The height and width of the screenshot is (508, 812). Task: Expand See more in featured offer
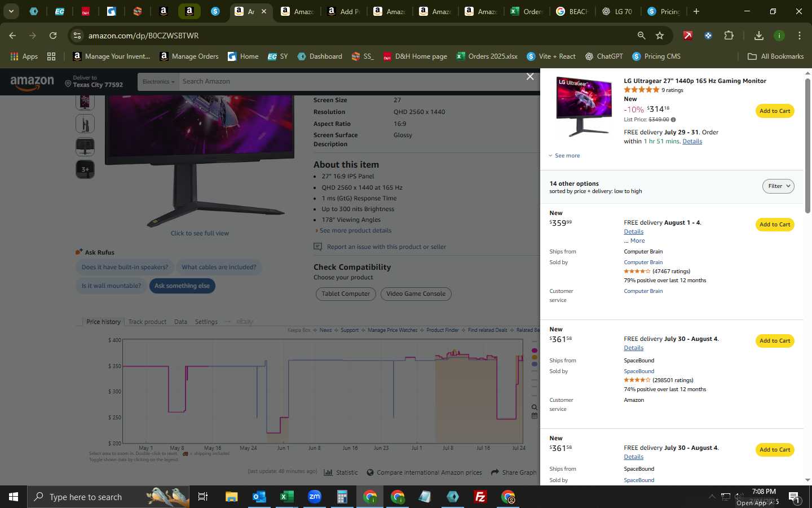point(564,156)
